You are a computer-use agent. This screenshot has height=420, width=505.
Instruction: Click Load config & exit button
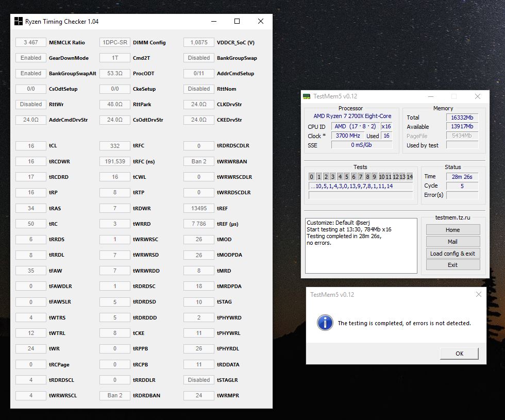click(x=453, y=254)
